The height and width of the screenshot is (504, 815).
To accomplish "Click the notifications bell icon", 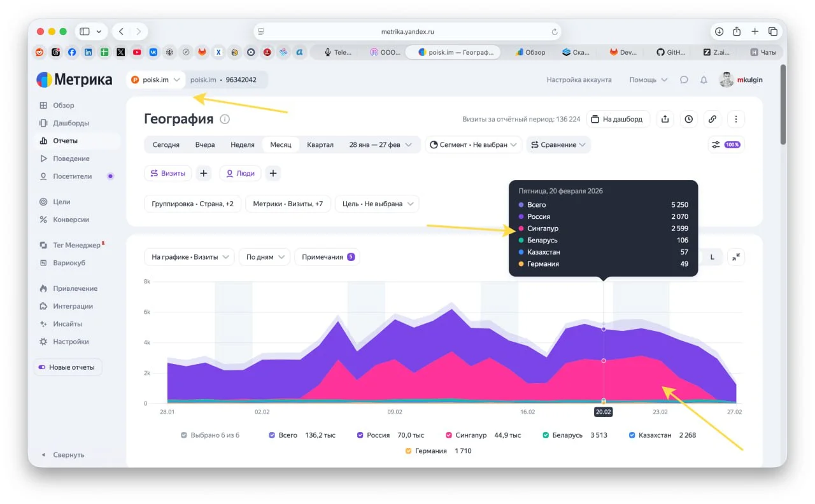I will coord(704,80).
